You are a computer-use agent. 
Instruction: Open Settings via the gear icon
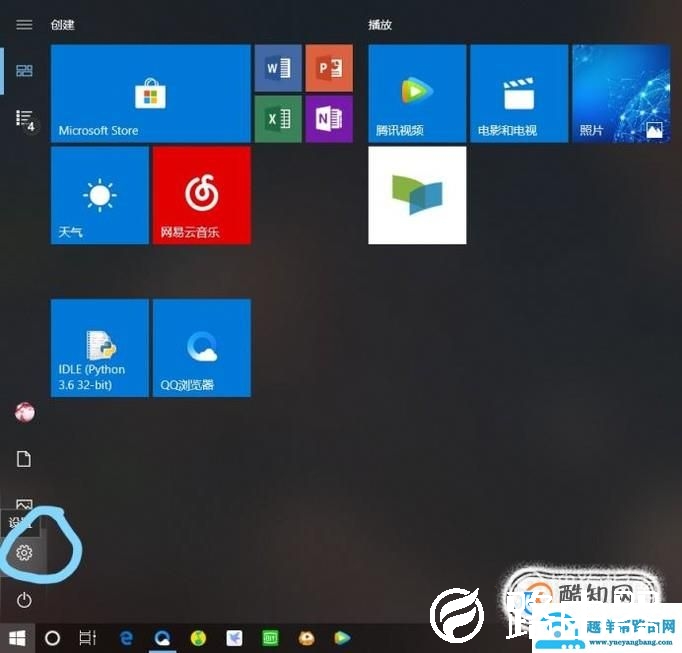pos(24,553)
